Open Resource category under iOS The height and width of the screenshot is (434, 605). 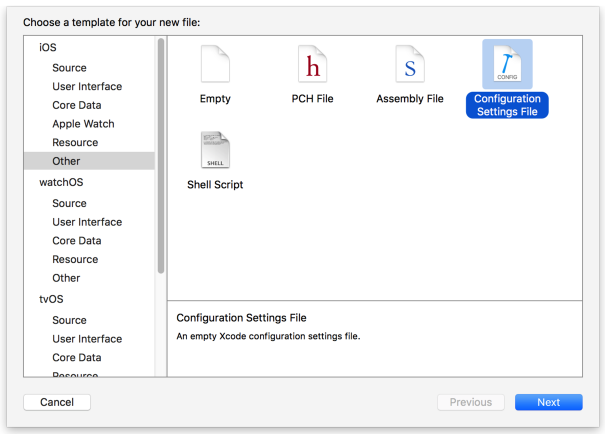click(75, 143)
